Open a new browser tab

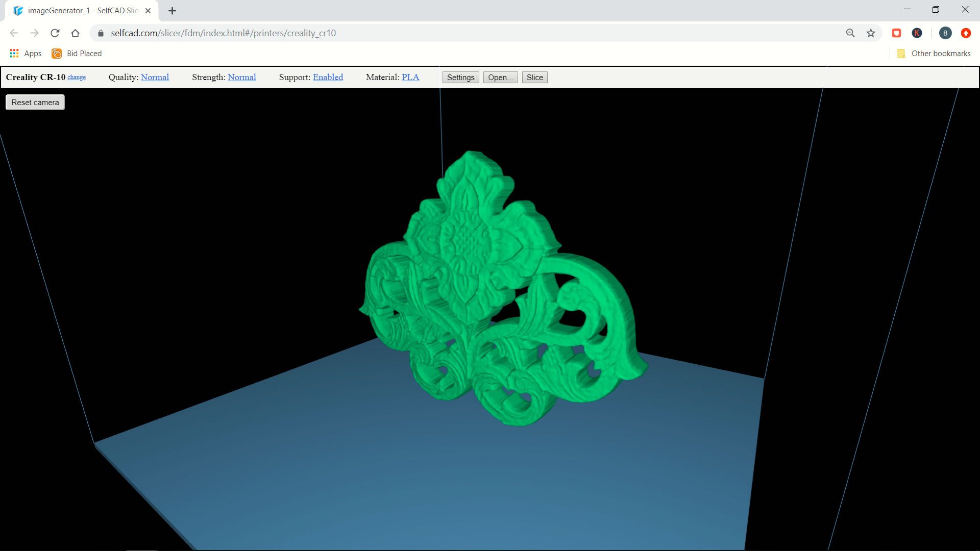pyautogui.click(x=172, y=10)
